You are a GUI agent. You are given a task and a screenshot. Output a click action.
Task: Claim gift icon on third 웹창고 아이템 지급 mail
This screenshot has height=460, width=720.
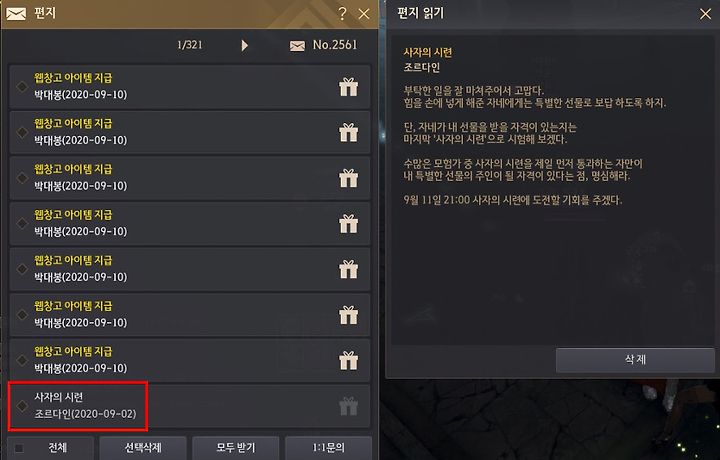tap(349, 178)
